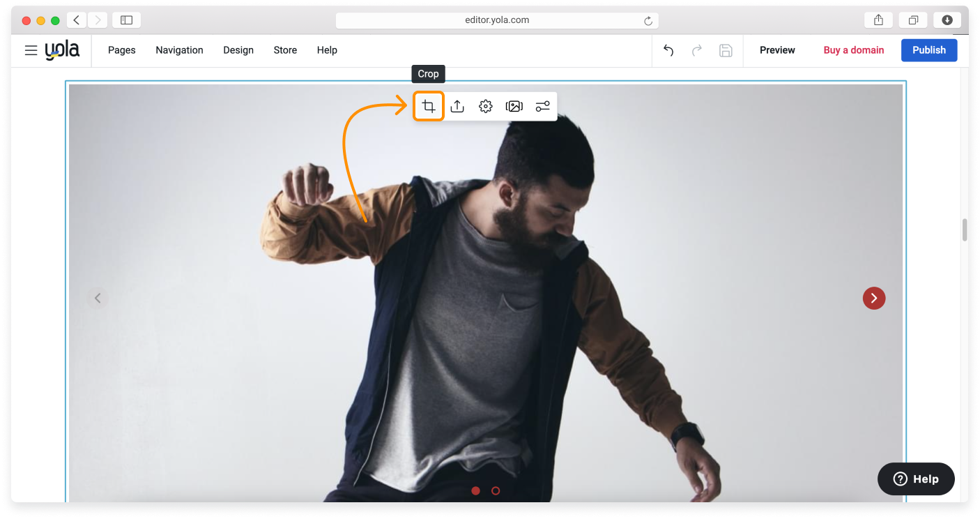The width and height of the screenshot is (980, 519).
Task: Publish the website
Action: pos(929,50)
